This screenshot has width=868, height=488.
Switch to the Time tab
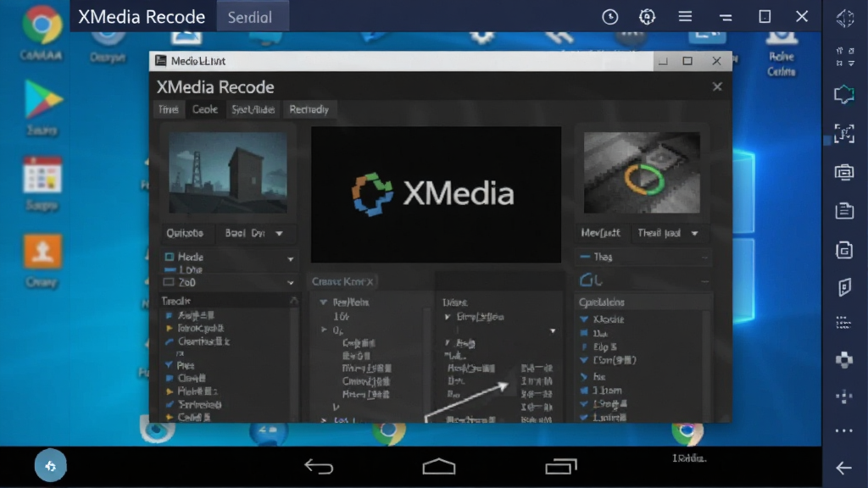(x=169, y=109)
